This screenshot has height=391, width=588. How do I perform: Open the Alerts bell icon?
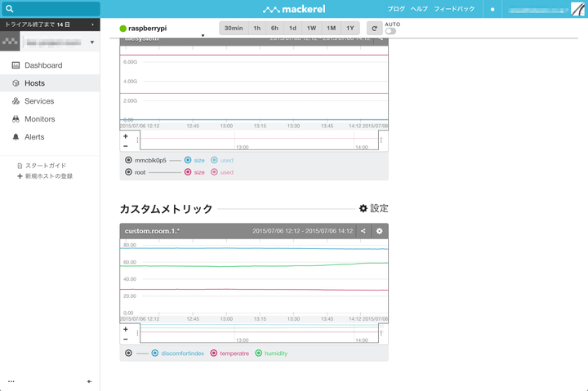(x=16, y=137)
